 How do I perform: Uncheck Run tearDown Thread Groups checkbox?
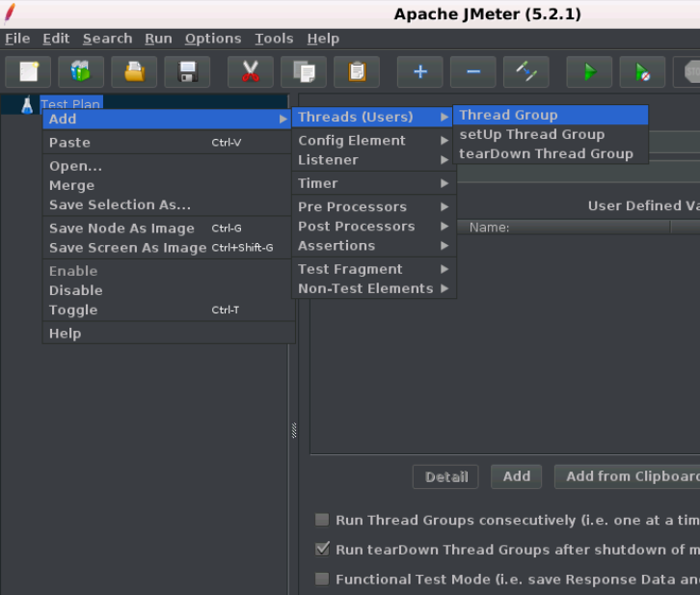click(322, 549)
